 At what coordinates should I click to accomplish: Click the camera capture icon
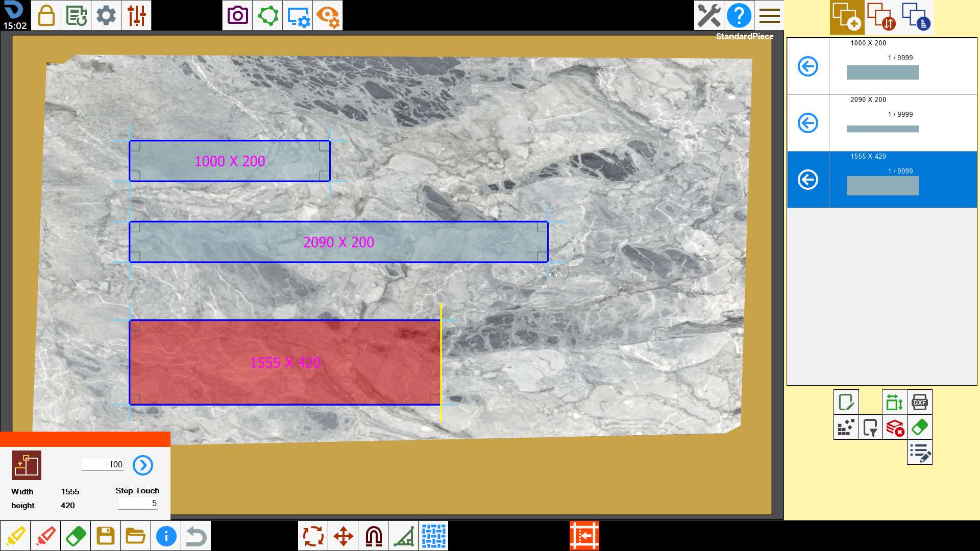click(x=237, y=15)
